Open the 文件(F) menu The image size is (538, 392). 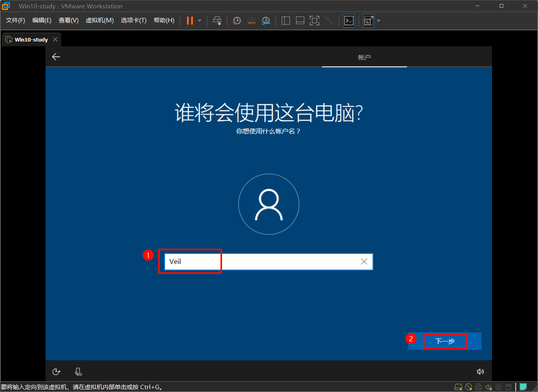click(15, 20)
